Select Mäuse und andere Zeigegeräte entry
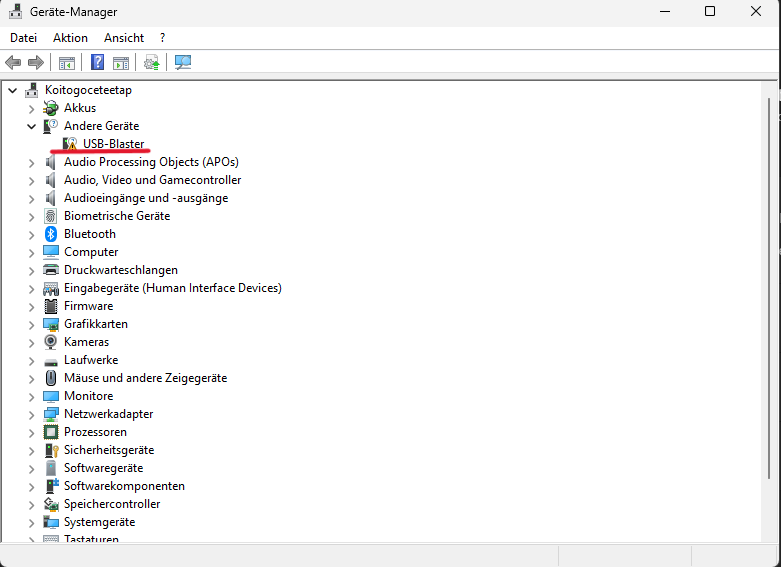The height and width of the screenshot is (567, 781). click(145, 378)
